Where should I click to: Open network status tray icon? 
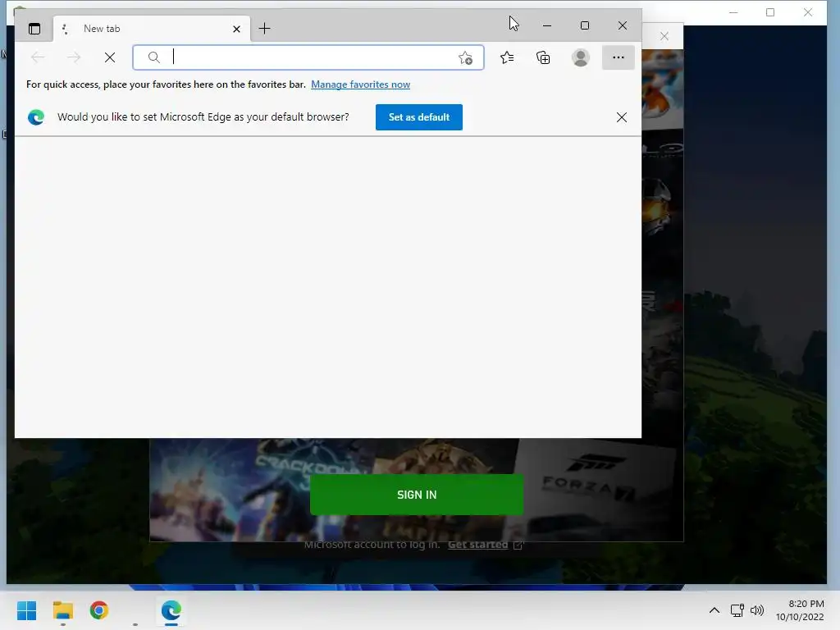click(x=737, y=610)
